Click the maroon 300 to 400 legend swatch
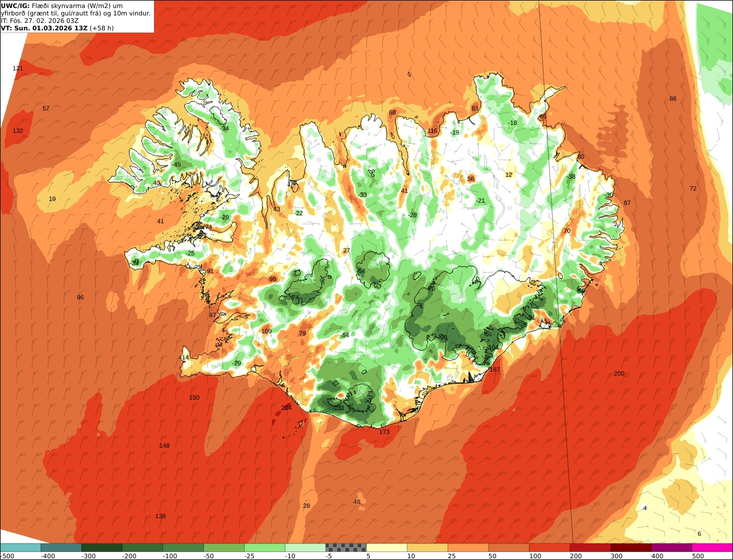The width and height of the screenshot is (733, 560). pos(630,547)
